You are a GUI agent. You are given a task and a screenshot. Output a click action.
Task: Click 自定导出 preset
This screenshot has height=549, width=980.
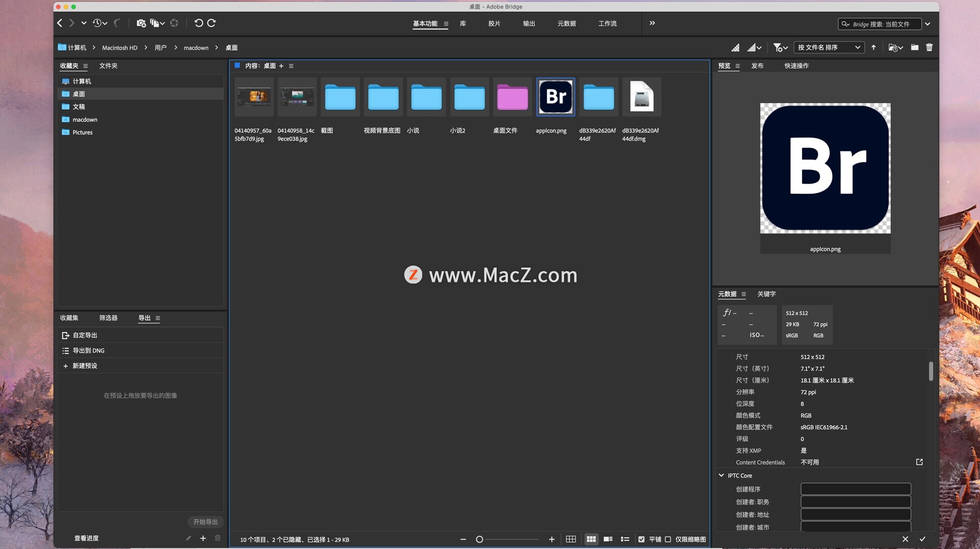tap(140, 335)
